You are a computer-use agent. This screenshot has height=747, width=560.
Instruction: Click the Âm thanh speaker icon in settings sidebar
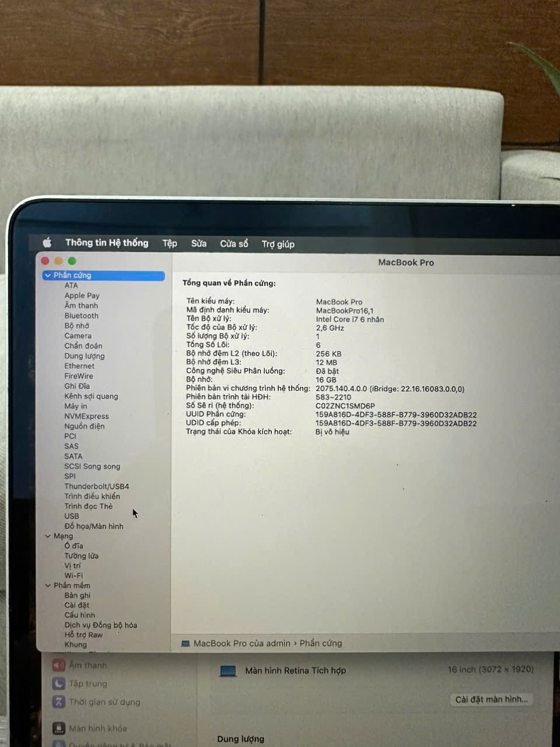tap(58, 665)
